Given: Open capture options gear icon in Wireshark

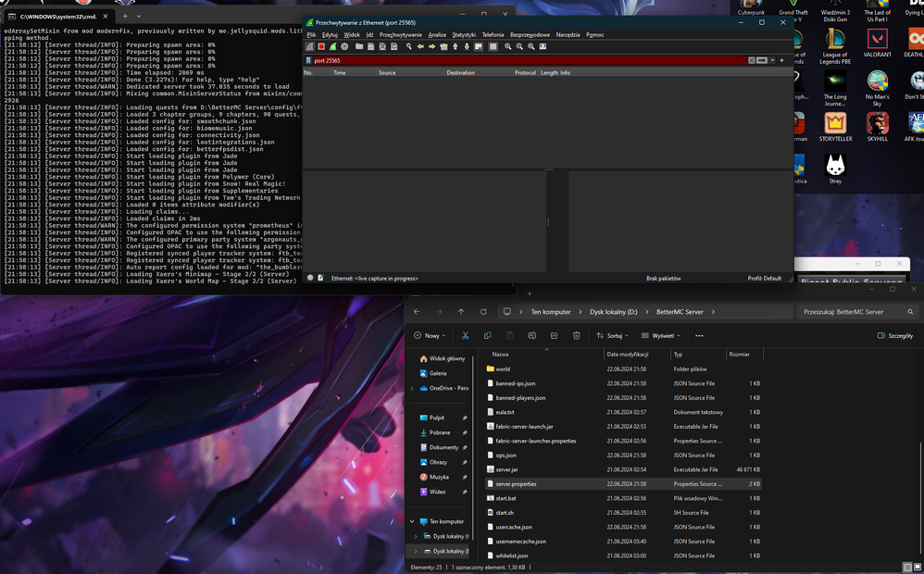Looking at the screenshot, I should click(x=344, y=46).
